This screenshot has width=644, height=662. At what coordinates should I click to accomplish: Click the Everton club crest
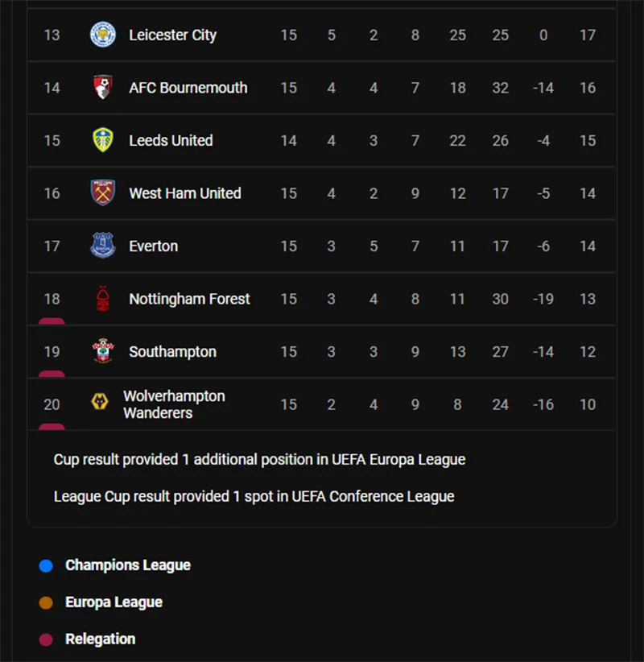click(x=102, y=246)
